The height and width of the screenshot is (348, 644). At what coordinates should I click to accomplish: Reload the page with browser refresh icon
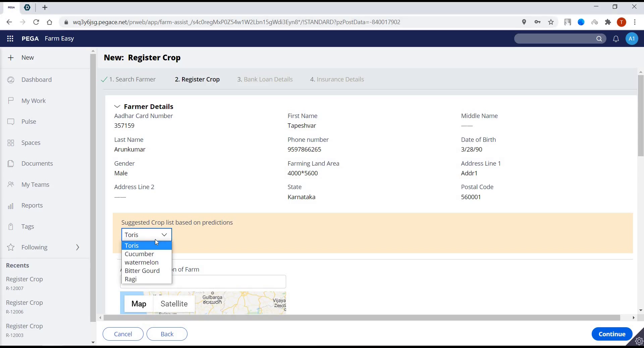(36, 22)
